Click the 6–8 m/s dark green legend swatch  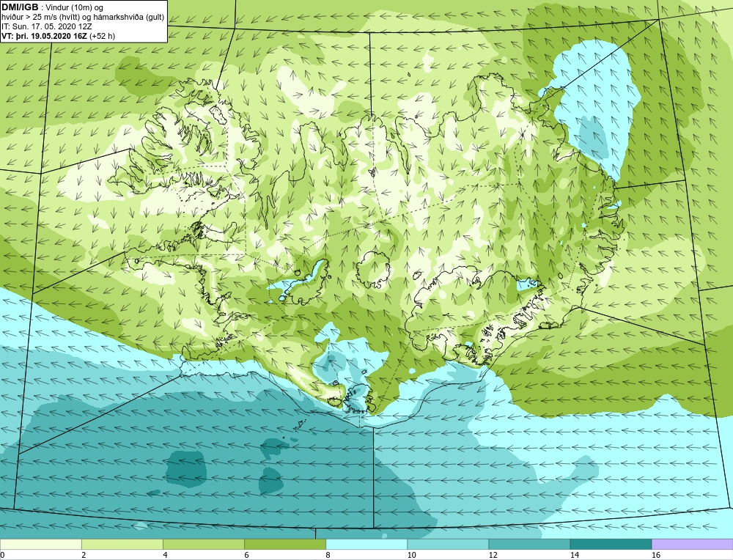click(284, 544)
